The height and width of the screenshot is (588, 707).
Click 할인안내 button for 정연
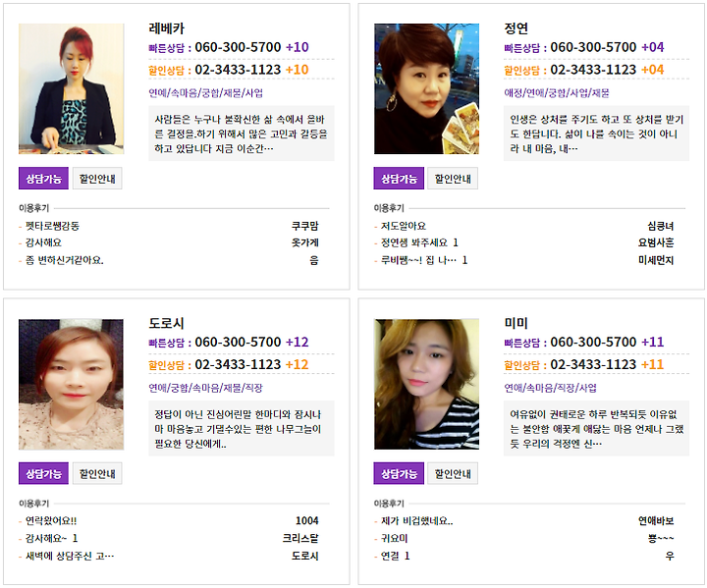pos(453,178)
